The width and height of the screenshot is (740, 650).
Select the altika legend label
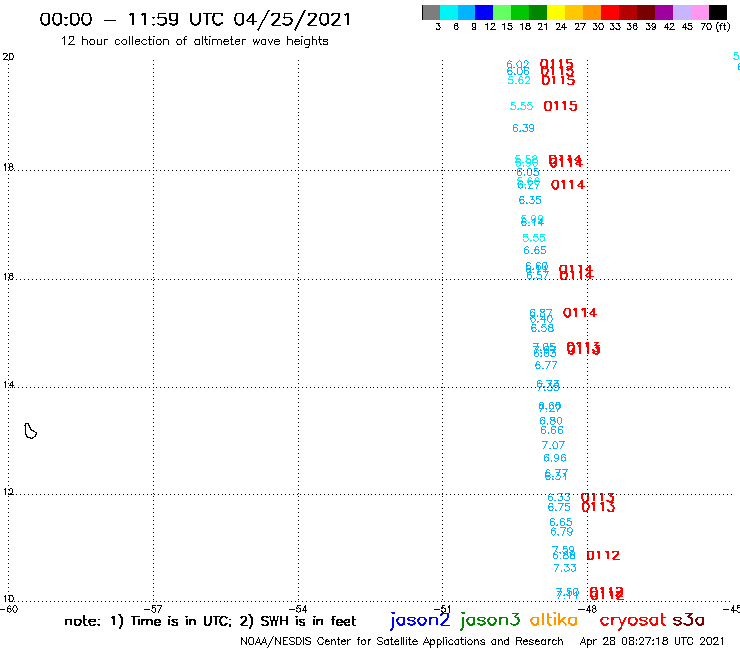pos(554,619)
